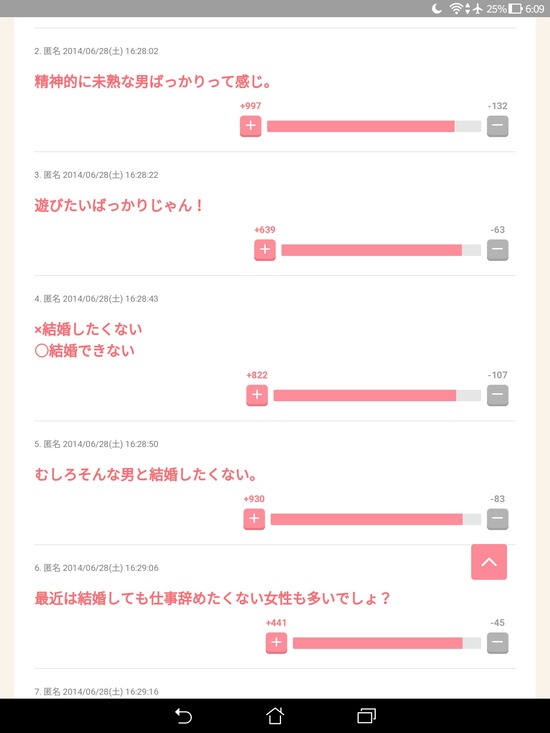550x733 pixels.
Task: Tap battery indicator in status bar
Action: point(515,8)
